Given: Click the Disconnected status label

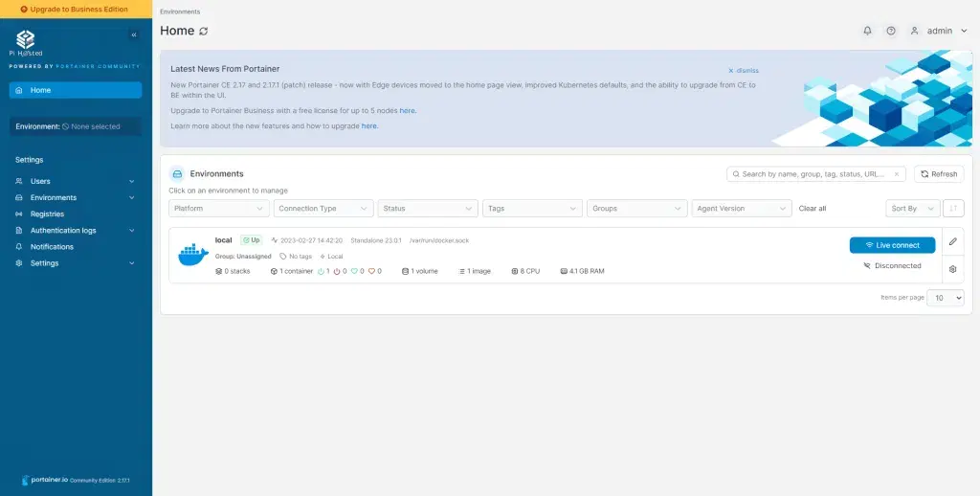Looking at the screenshot, I should [893, 266].
